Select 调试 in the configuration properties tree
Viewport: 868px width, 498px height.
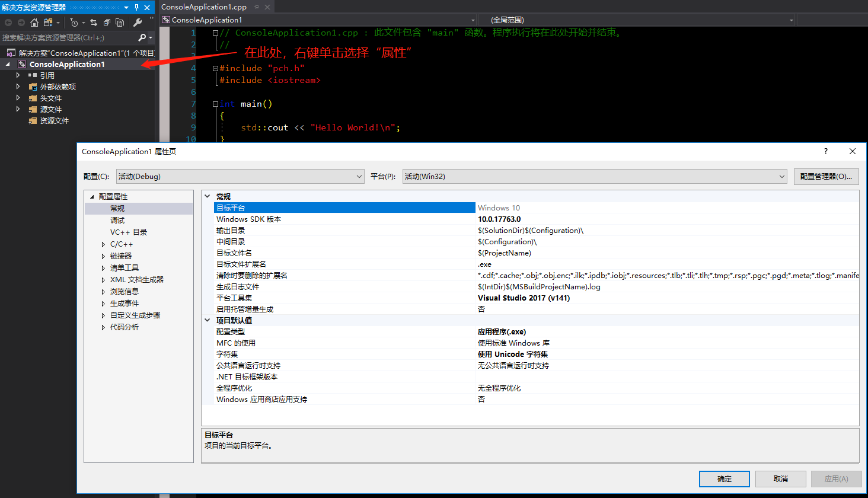117,220
